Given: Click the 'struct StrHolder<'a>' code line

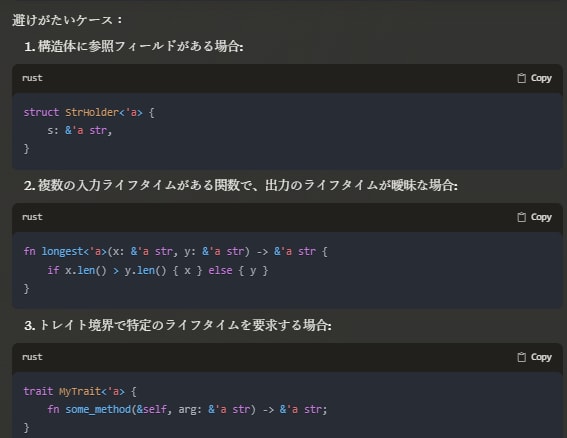Looking at the screenshot, I should point(89,112).
